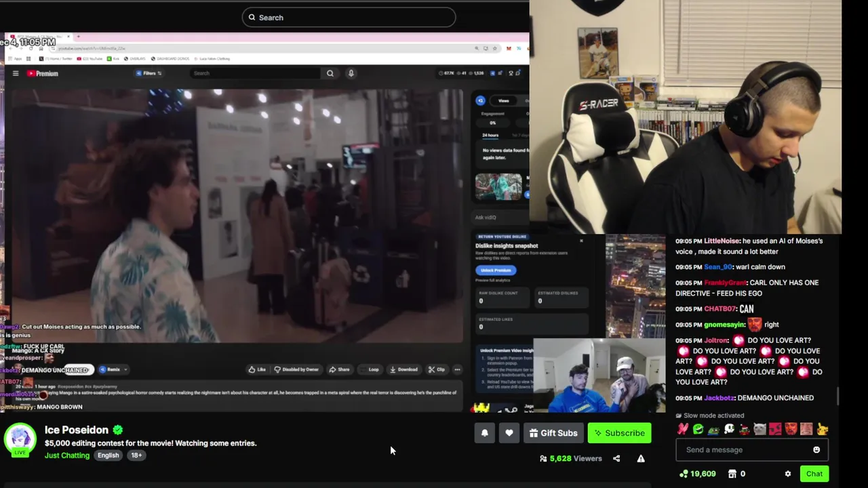Click the YouTube Share button

pos(339,369)
